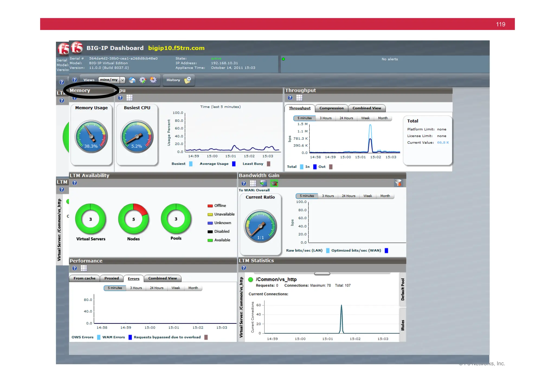Click the Performance panel help icon

point(75,268)
